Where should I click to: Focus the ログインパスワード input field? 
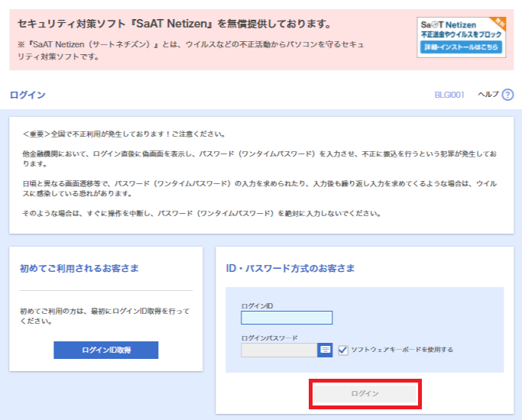coord(279,351)
